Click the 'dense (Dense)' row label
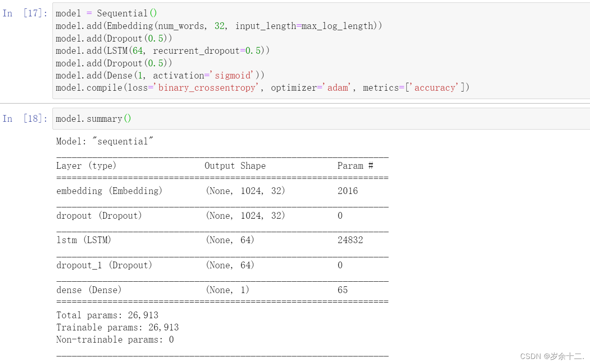The width and height of the screenshot is (590, 364). pos(89,290)
